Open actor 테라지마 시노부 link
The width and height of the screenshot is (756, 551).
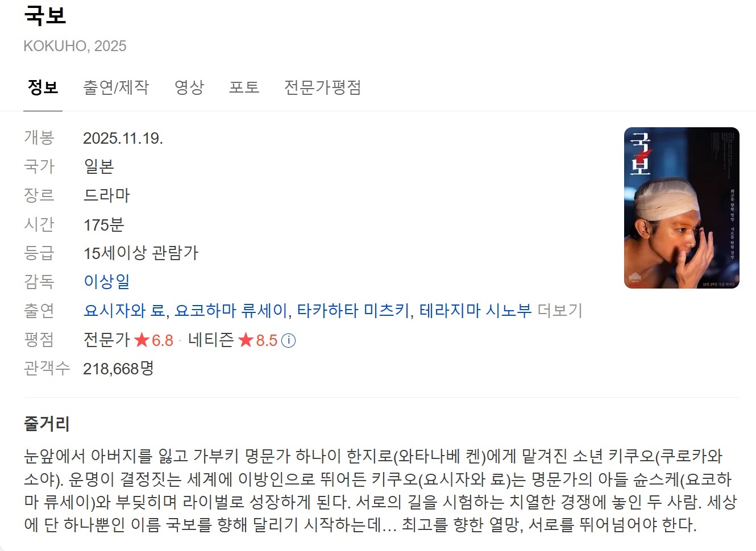point(475,311)
